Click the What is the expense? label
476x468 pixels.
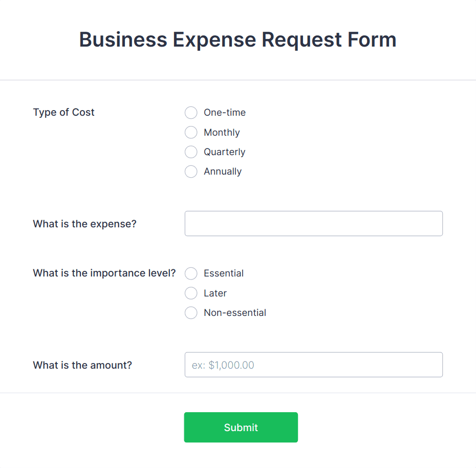84,224
